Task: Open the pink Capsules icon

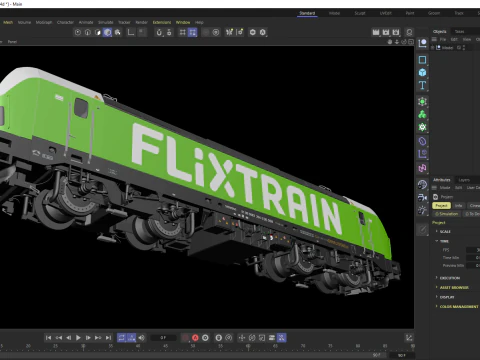Action: pos(422,168)
